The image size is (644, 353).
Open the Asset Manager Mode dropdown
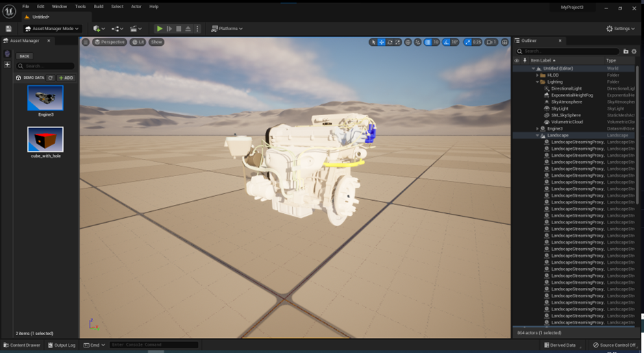52,29
